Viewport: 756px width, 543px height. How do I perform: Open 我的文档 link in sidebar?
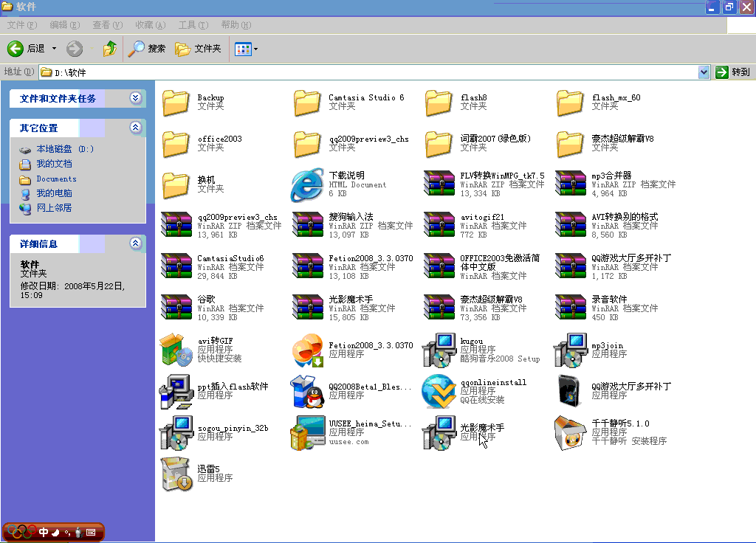coord(55,164)
